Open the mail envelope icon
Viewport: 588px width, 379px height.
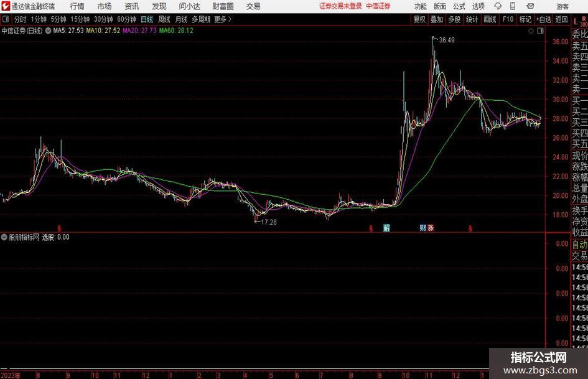[x=530, y=6]
